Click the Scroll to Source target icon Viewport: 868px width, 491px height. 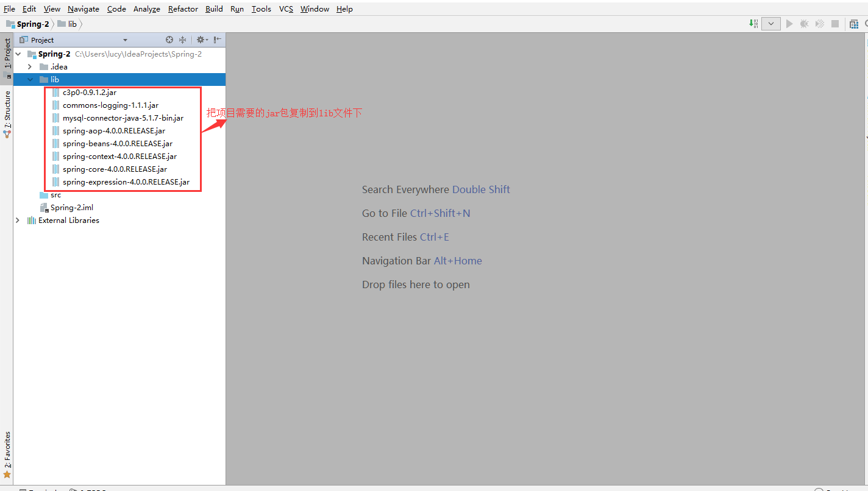[169, 39]
